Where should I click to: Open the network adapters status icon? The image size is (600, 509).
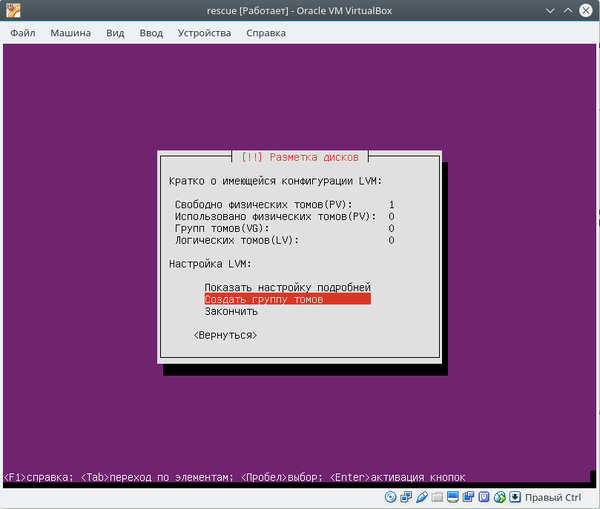[406, 497]
